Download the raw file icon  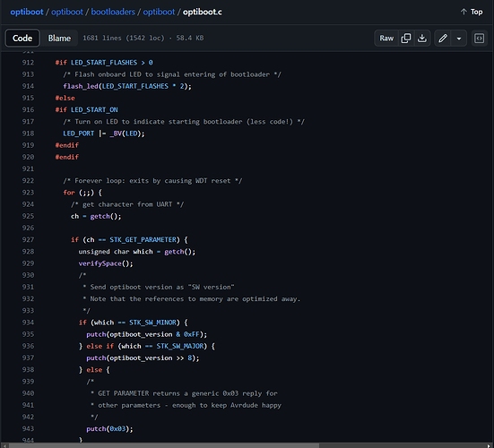pos(422,39)
